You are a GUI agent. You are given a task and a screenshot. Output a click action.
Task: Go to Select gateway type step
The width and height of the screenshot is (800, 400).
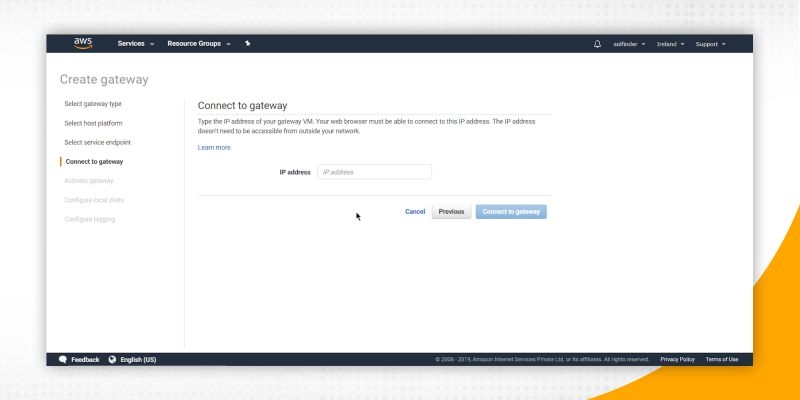93,104
